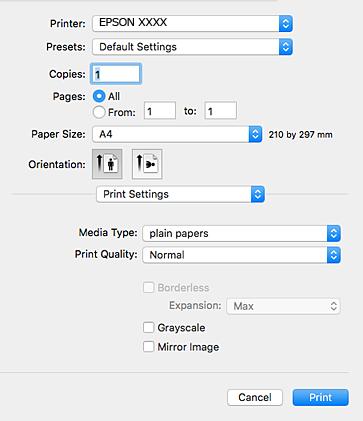Select landscape orientation icon
Image resolution: width=363 pixels, height=421 pixels.
point(147,164)
